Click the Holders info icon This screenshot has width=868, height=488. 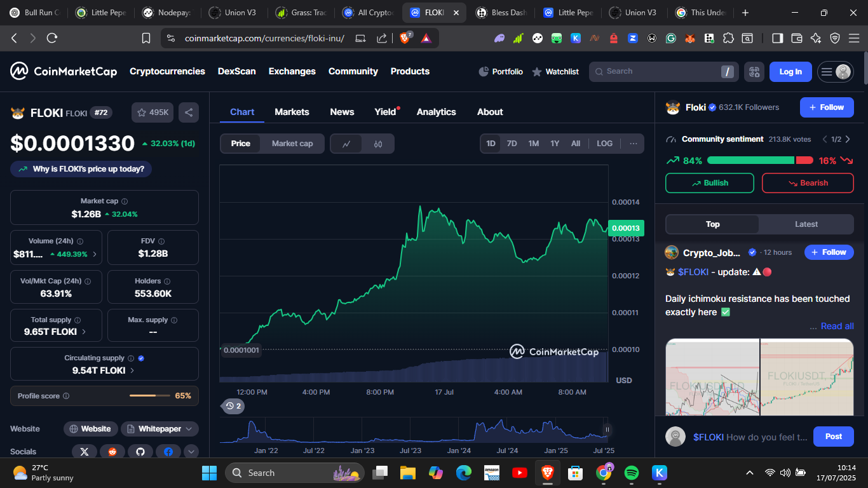(167, 281)
